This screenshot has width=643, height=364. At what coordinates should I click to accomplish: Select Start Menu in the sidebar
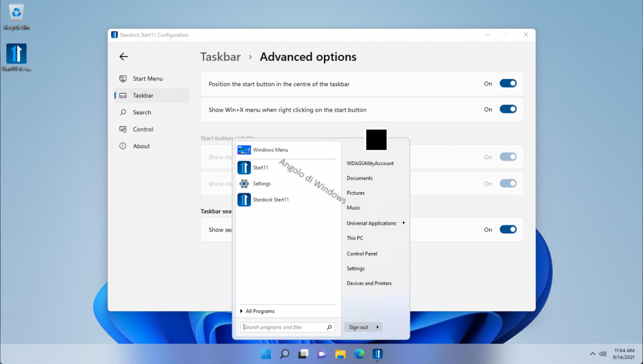tap(148, 78)
